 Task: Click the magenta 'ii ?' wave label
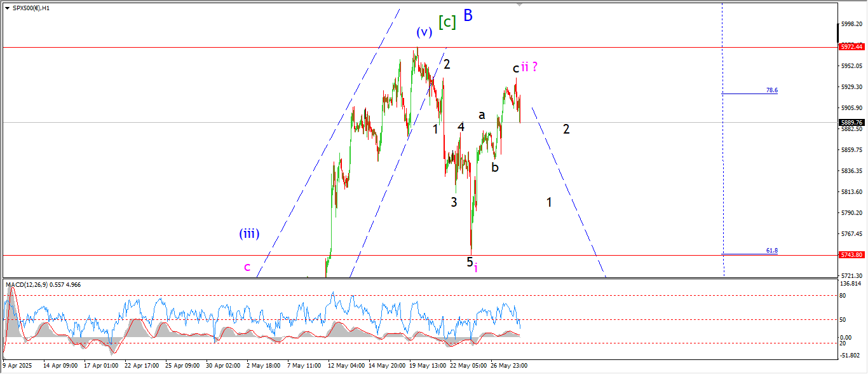[530, 66]
